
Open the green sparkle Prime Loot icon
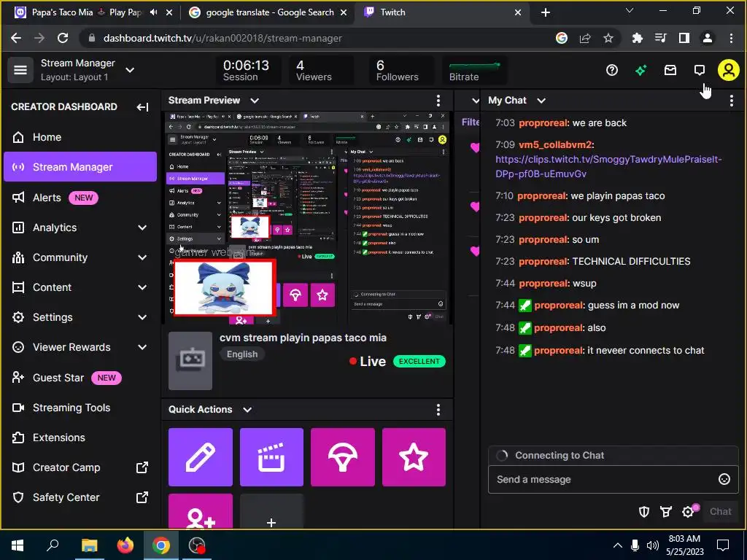coord(640,71)
